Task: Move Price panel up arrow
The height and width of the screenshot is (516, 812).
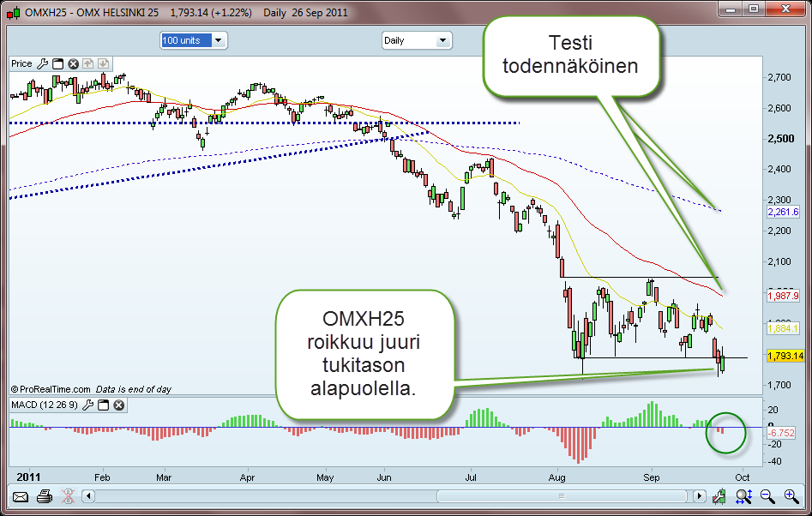Action: (88, 63)
